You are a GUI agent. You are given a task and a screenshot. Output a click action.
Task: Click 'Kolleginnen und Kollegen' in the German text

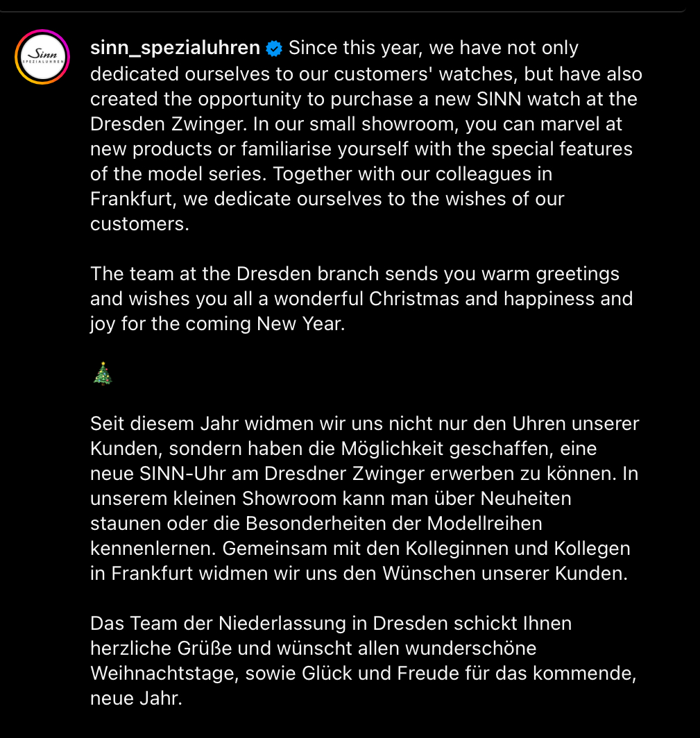[518, 549]
